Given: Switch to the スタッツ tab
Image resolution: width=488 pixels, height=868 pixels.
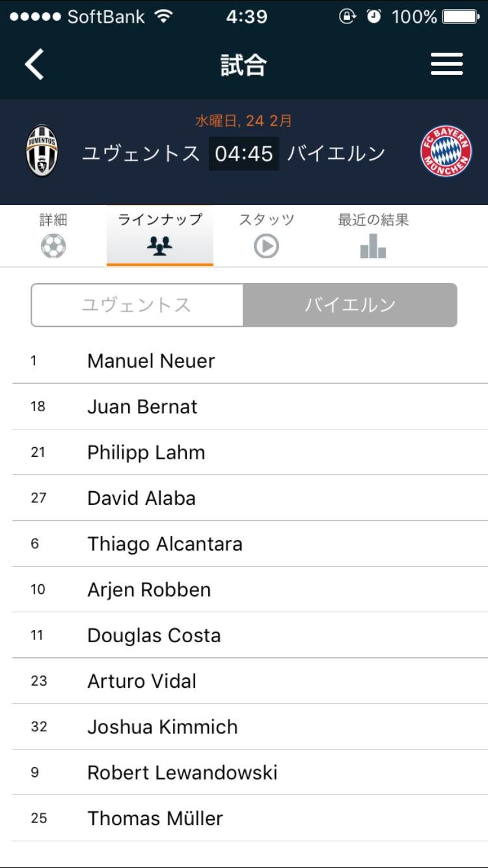Looking at the screenshot, I should click(266, 221).
